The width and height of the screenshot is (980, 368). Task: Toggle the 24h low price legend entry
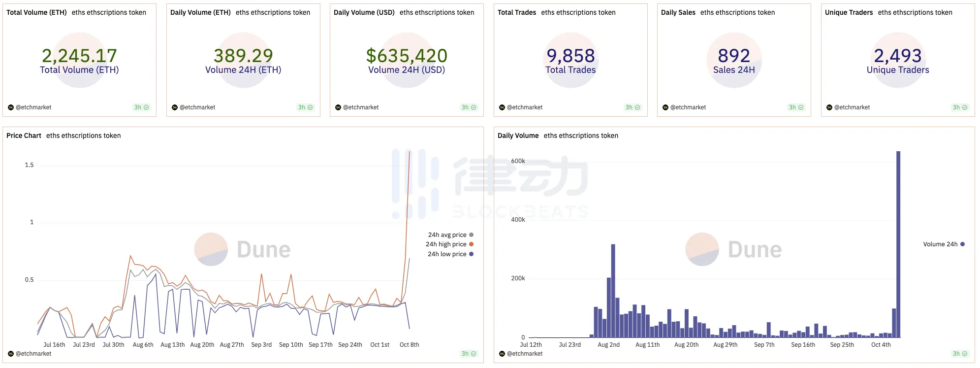click(x=447, y=254)
